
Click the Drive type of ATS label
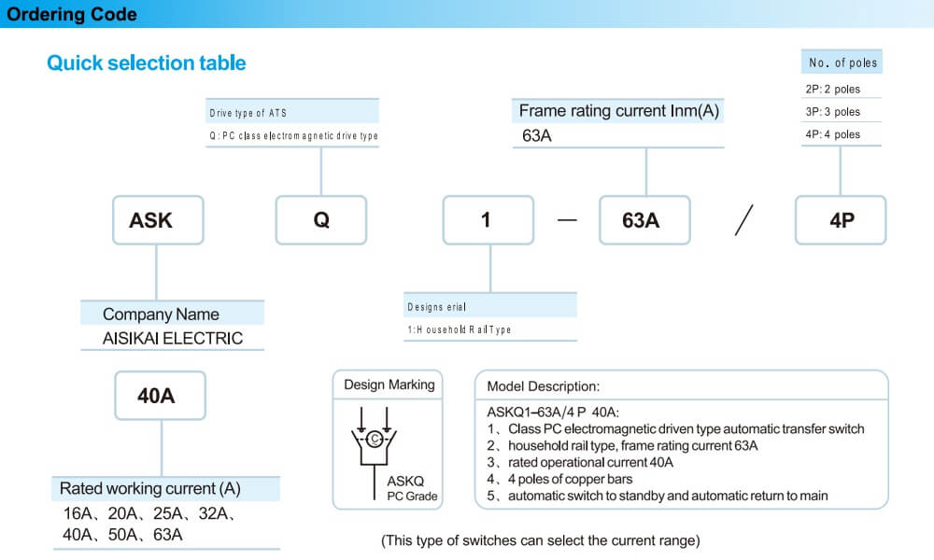point(248,113)
